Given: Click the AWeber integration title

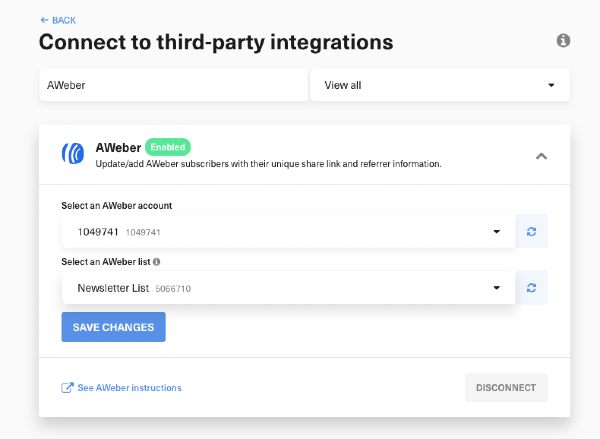Looking at the screenshot, I should [x=118, y=147].
